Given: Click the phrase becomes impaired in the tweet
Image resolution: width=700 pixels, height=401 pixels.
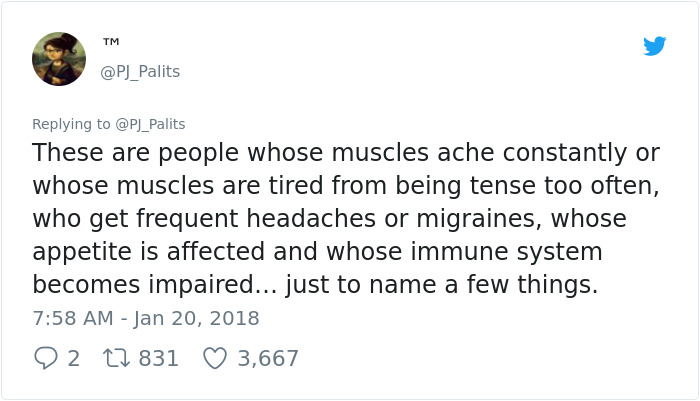Looking at the screenshot, I should (140, 285).
